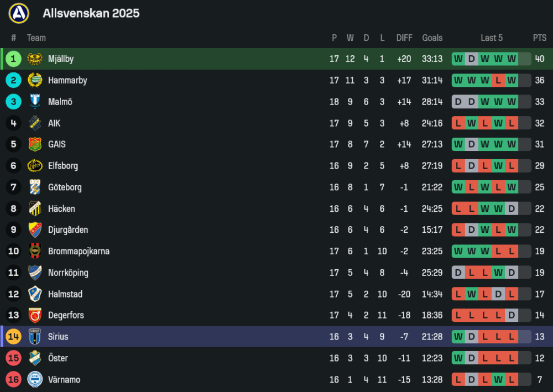Click the Allsvenskan league logo
Screen dimensions: 553x392
pos(19,13)
